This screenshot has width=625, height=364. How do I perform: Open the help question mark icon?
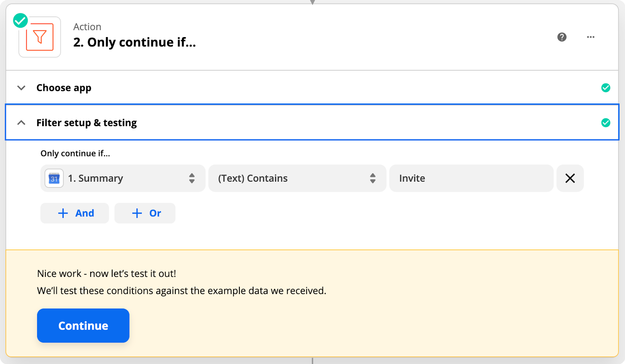click(x=562, y=37)
